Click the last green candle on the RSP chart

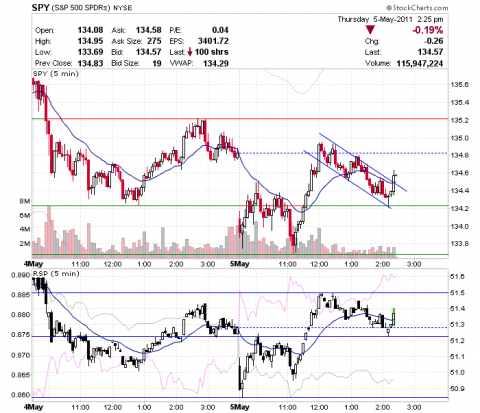click(394, 317)
